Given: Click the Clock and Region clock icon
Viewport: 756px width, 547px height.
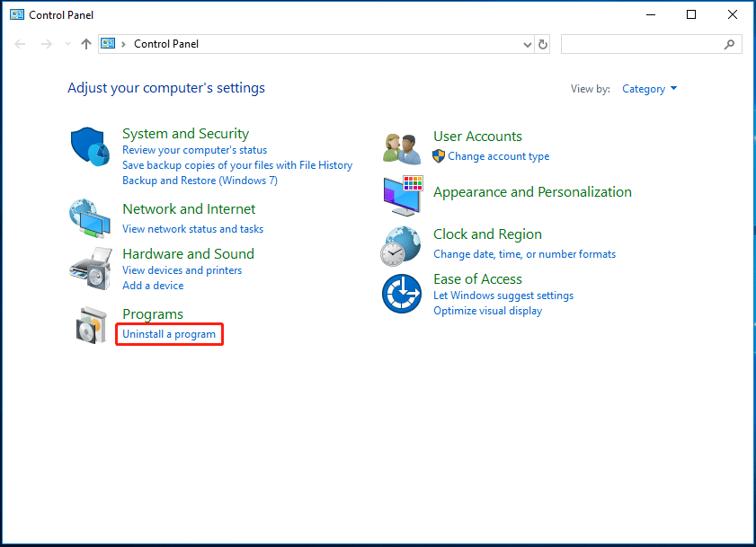Looking at the screenshot, I should click(401, 244).
